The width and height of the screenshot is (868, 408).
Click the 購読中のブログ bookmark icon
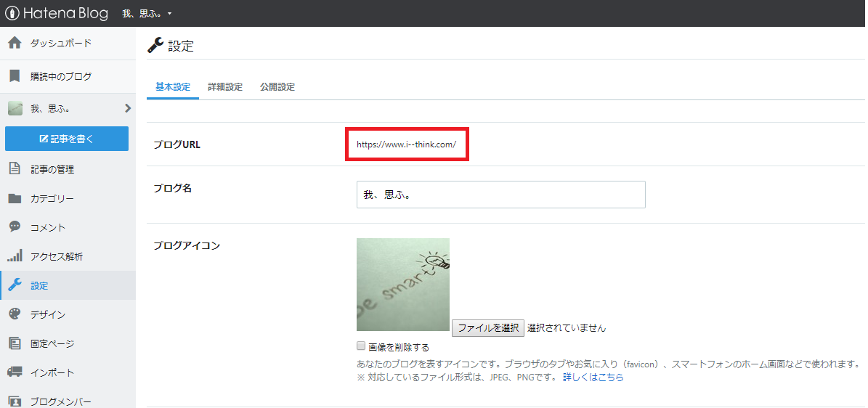point(15,76)
